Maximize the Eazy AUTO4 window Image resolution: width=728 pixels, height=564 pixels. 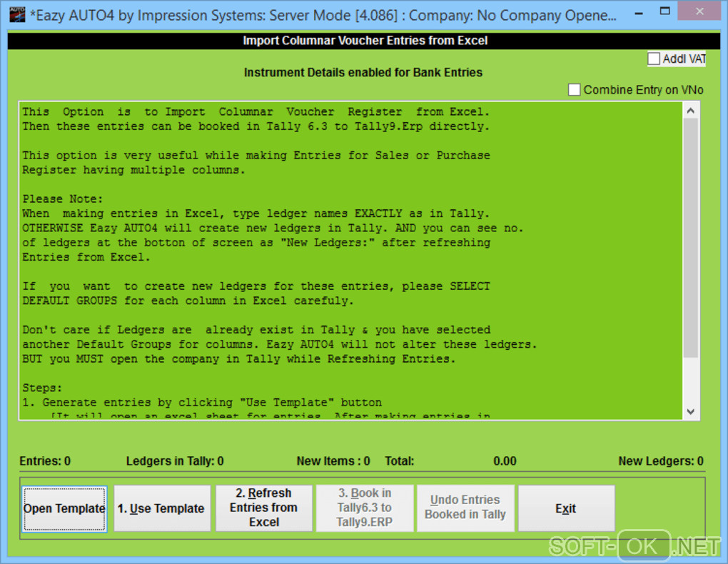point(665,11)
